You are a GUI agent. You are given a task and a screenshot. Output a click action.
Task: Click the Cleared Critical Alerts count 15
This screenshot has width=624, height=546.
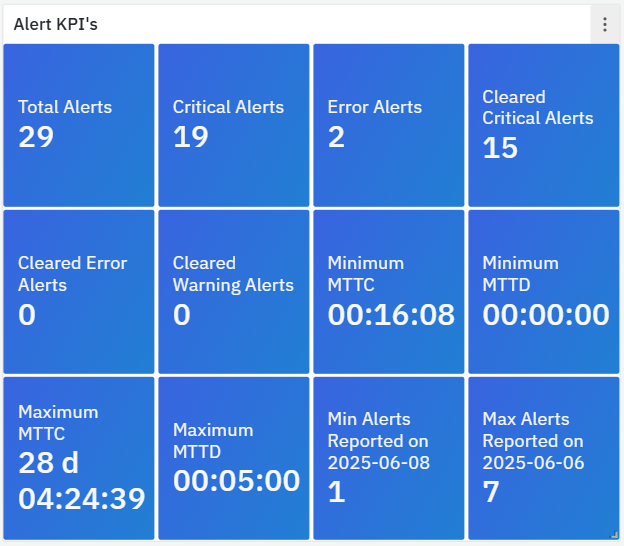click(x=500, y=148)
